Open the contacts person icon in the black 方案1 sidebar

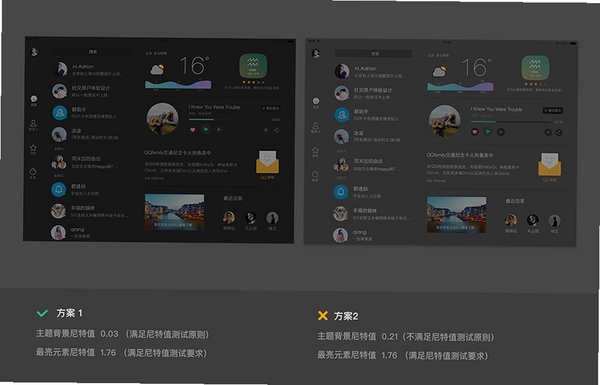coord(33,123)
